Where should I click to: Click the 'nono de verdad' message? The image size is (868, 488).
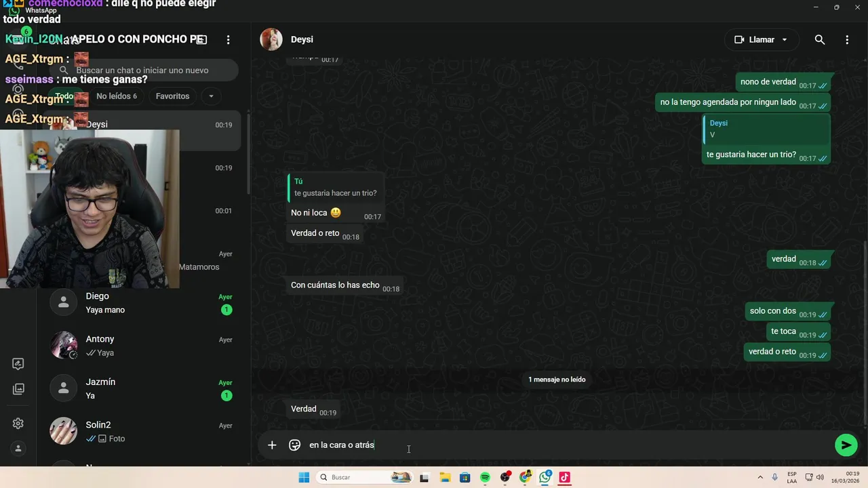(x=783, y=83)
